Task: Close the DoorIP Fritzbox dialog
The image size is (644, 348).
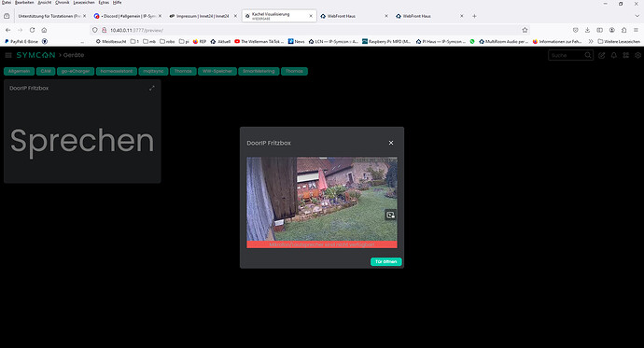Action: pyautogui.click(x=391, y=143)
